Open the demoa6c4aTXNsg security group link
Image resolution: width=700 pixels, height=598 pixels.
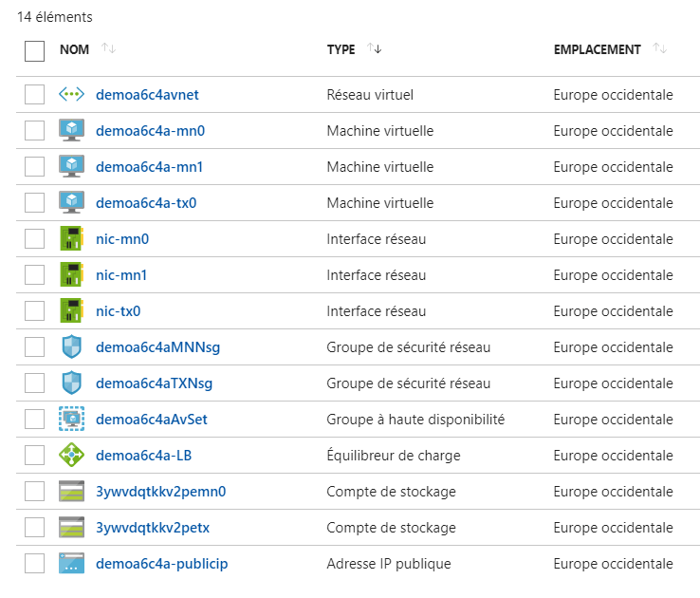pos(154,383)
